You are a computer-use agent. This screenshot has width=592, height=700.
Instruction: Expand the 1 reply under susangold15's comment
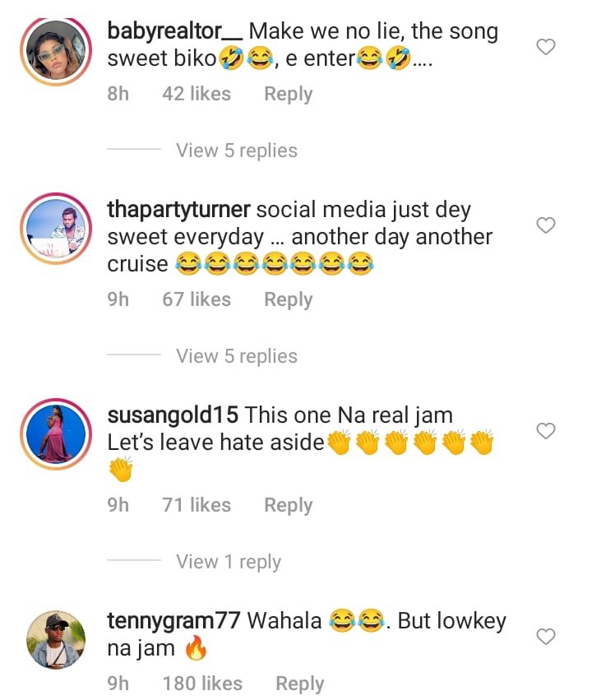tap(228, 562)
